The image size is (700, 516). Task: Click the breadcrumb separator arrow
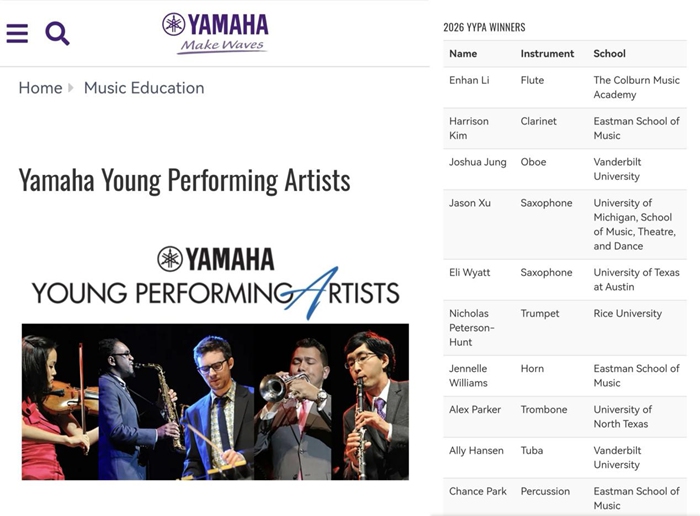tap(72, 88)
